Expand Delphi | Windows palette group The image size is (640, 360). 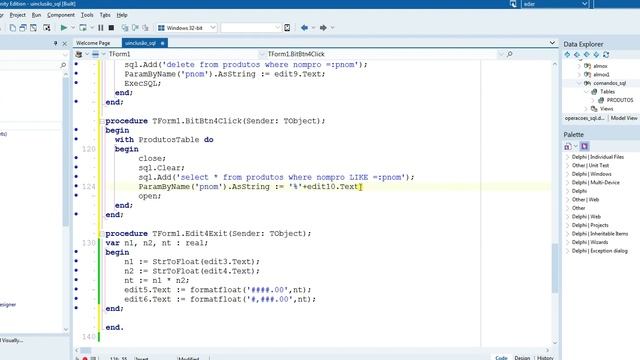(568, 174)
